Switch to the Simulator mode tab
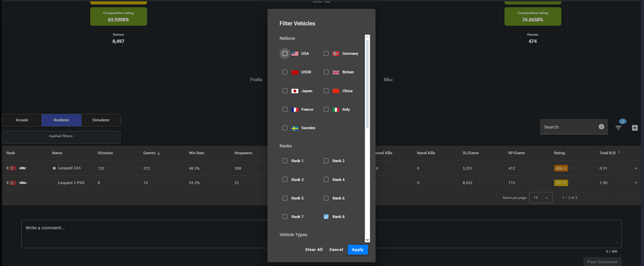This screenshot has width=644, height=266. (x=101, y=120)
